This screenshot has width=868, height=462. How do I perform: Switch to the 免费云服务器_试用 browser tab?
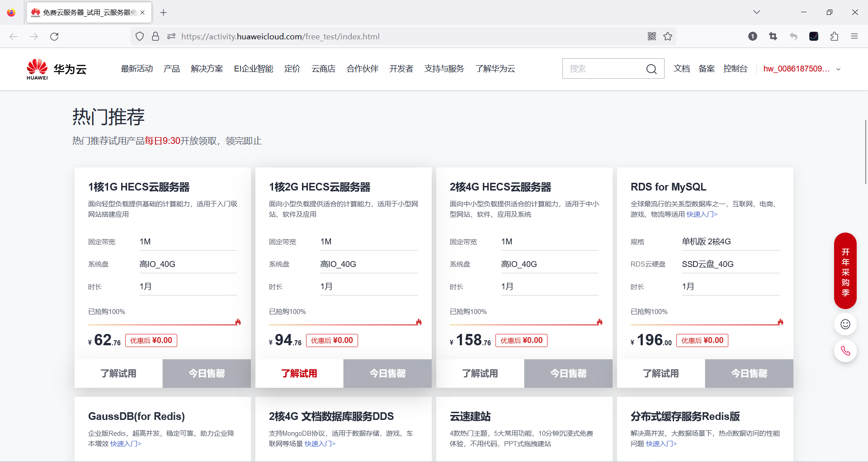[81, 12]
